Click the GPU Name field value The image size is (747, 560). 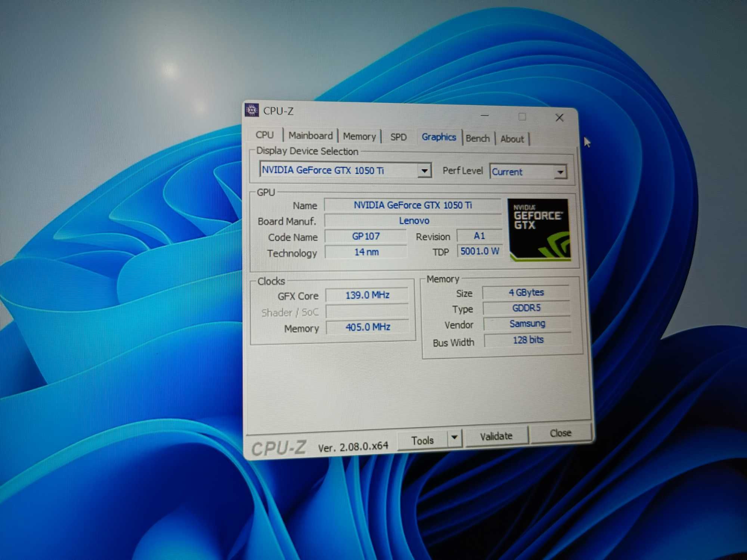412,205
